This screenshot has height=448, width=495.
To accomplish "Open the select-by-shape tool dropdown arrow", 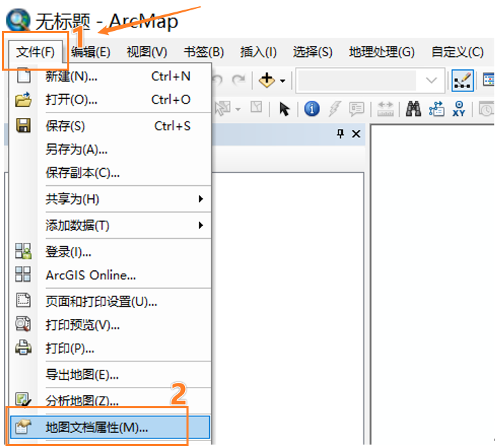I will tap(238, 109).
